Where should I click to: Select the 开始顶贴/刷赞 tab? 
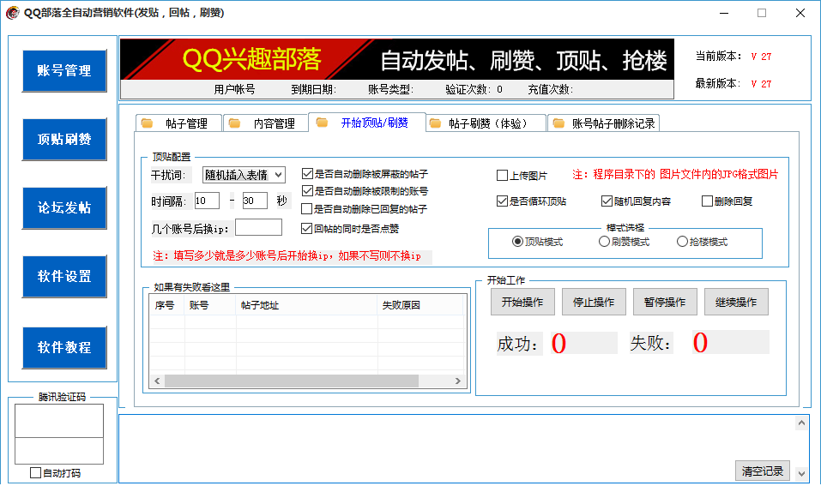[367, 122]
